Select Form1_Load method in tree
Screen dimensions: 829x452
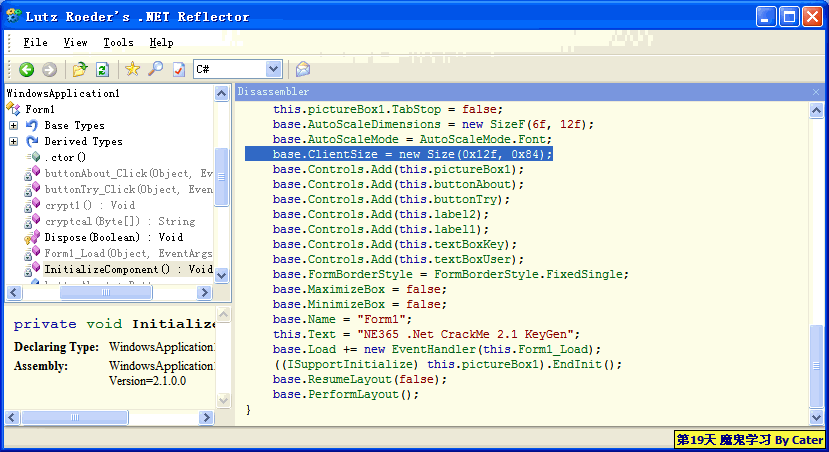[128, 253]
